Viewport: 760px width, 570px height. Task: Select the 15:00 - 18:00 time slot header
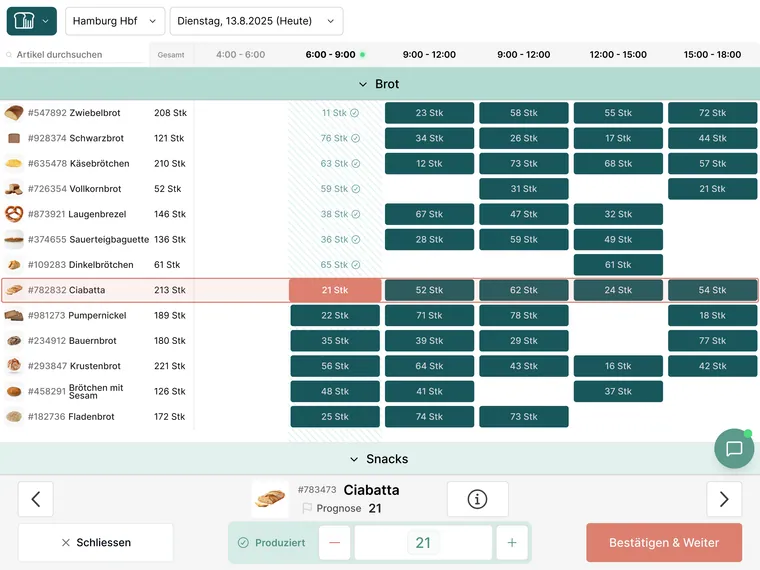click(712, 55)
